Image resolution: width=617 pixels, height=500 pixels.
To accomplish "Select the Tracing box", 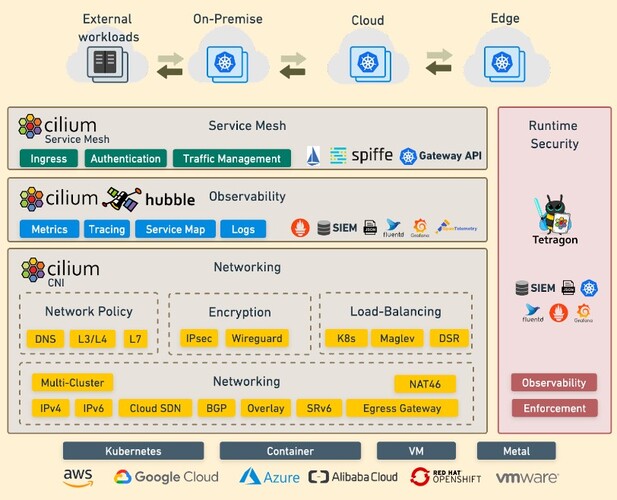I will coord(107,229).
